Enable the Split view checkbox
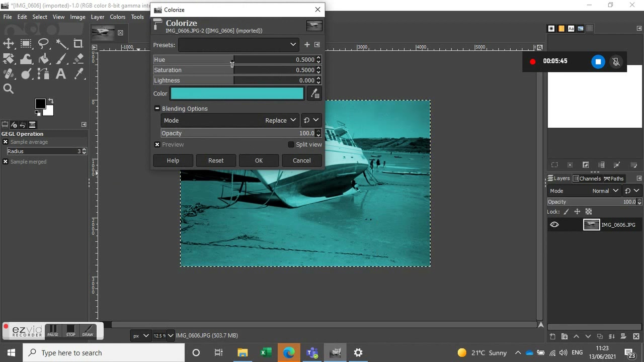Viewport: 644px width, 362px height. pyautogui.click(x=291, y=144)
